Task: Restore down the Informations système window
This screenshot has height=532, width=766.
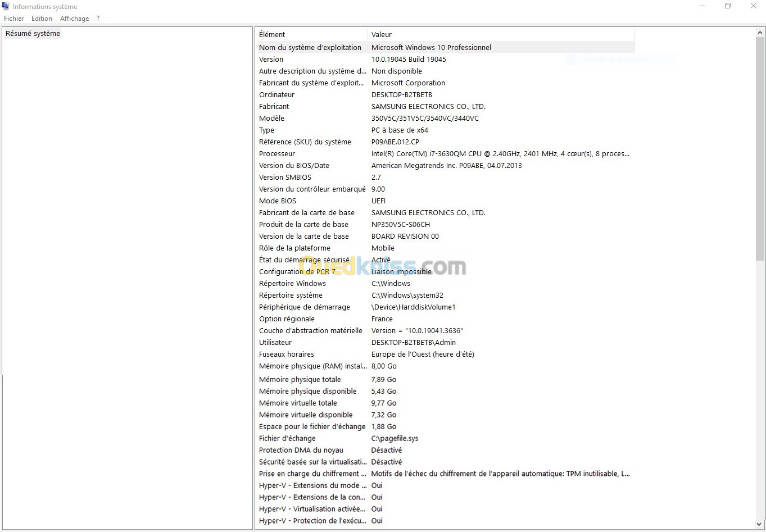Action: (728, 6)
